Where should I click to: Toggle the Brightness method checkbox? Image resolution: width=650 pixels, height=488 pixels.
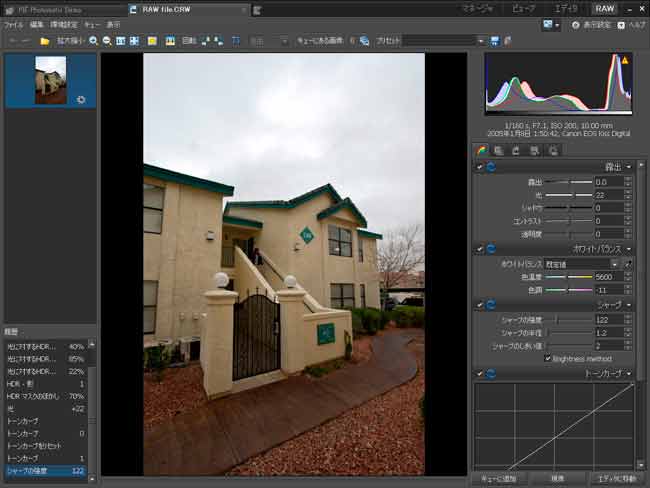[x=548, y=358]
